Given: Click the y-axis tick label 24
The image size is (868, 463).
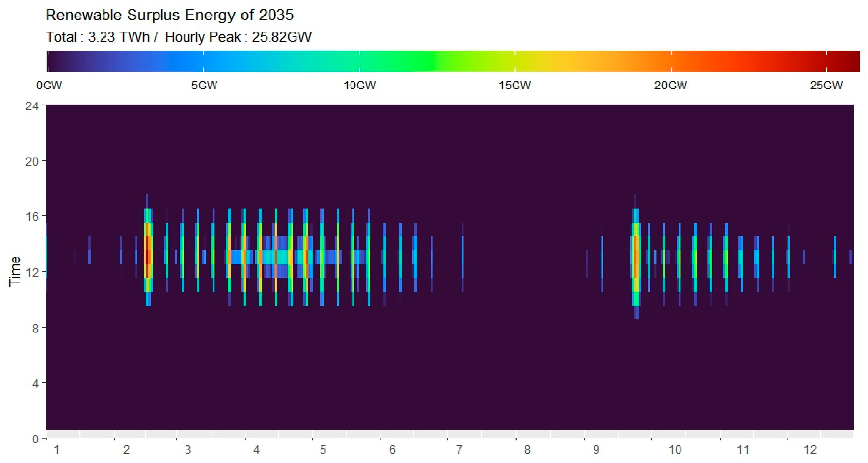Looking at the screenshot, I should [x=32, y=106].
